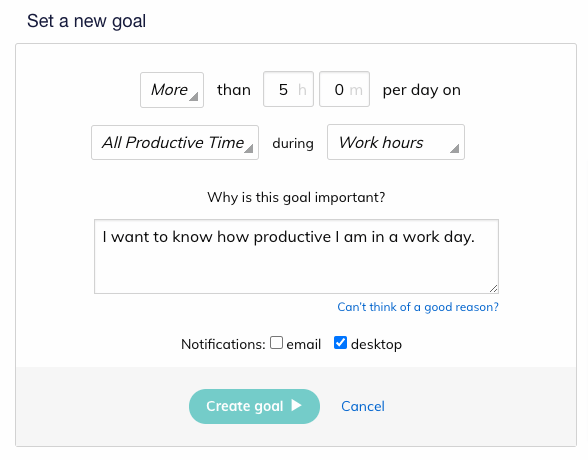Uncheck the desktop notifications checkbox

340,343
